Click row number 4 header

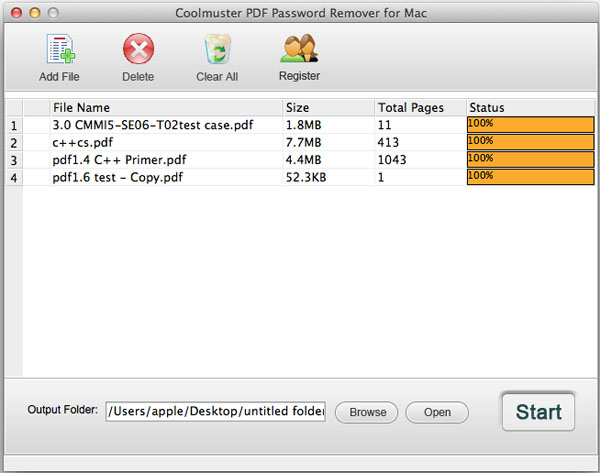pos(14,178)
